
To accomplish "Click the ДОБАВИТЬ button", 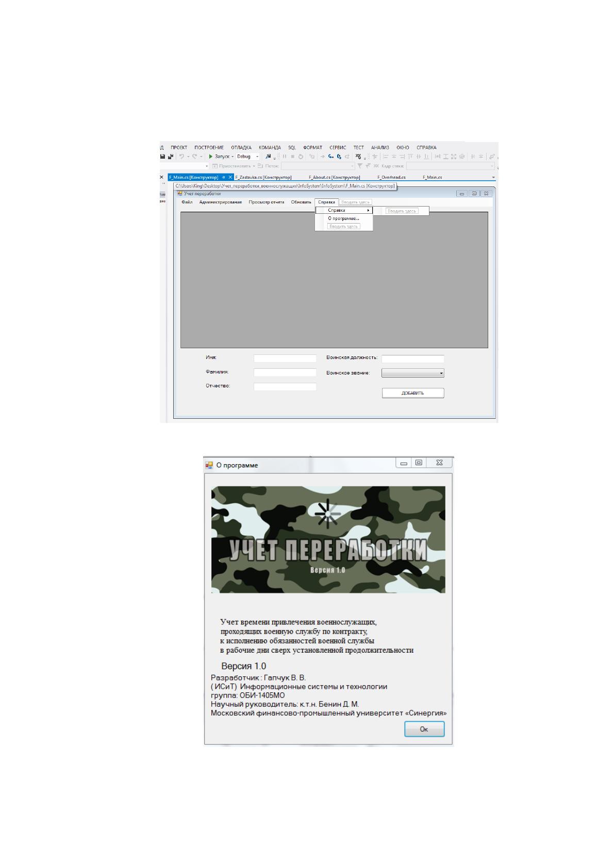I will [x=413, y=393].
